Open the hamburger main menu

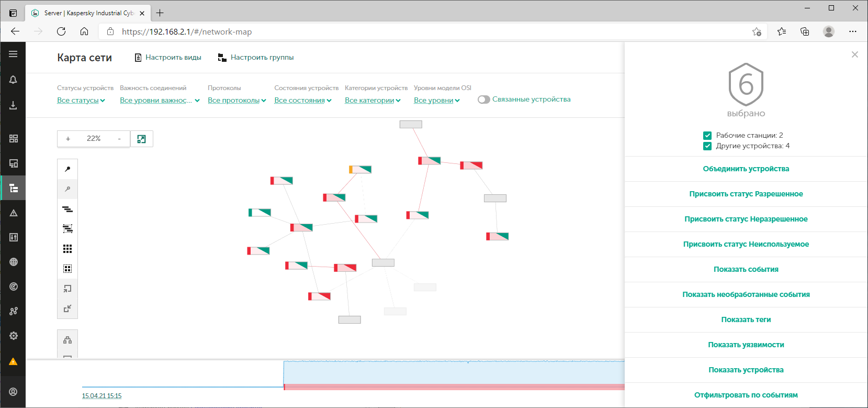click(x=13, y=54)
